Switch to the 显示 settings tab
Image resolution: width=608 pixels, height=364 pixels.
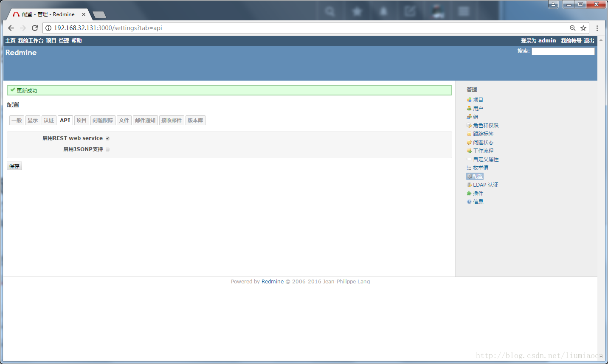(x=33, y=120)
